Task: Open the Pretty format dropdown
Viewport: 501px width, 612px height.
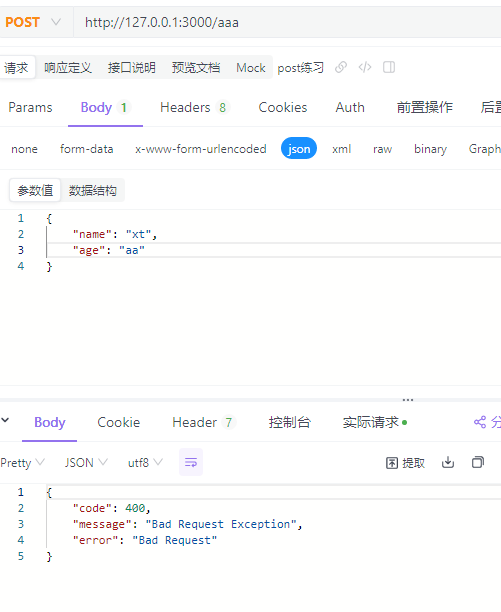Action: [22, 463]
